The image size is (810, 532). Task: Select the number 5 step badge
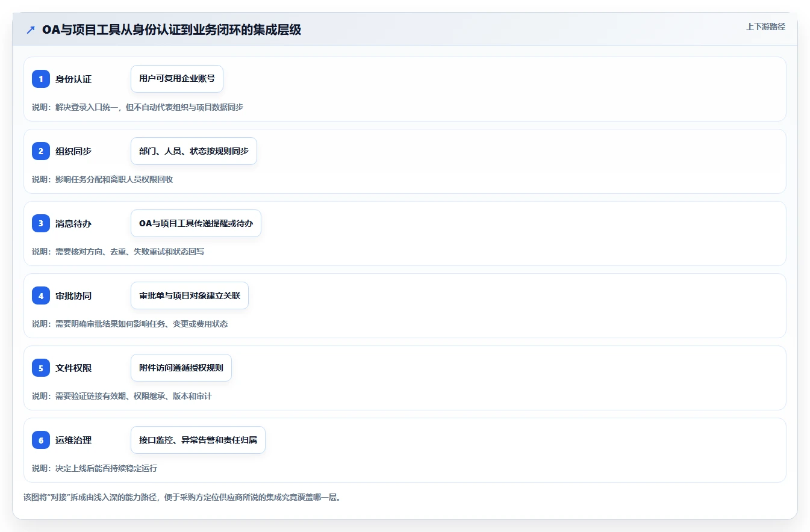41,368
